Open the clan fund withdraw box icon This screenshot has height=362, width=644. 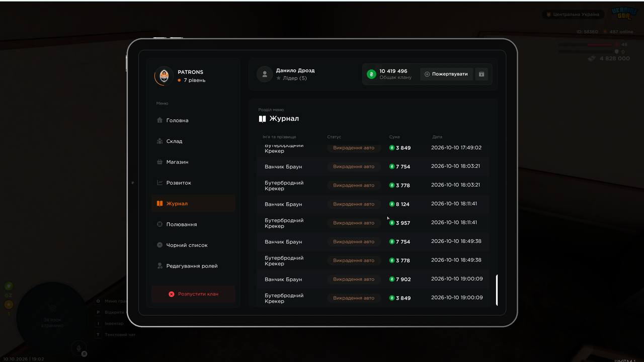tap(481, 74)
